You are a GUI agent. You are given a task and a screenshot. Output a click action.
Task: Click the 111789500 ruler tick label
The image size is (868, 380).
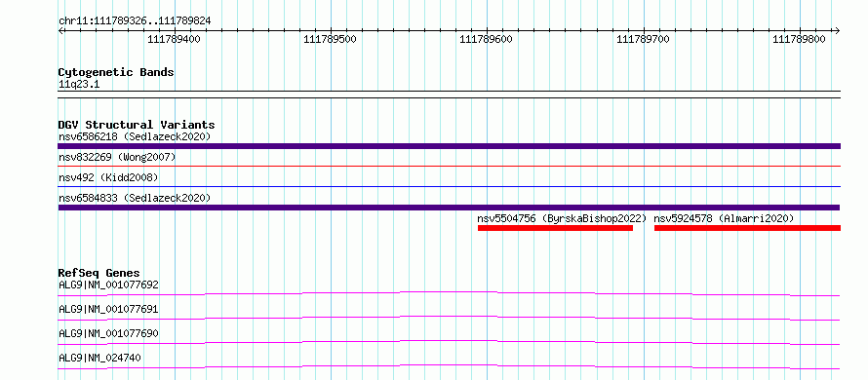[331, 39]
